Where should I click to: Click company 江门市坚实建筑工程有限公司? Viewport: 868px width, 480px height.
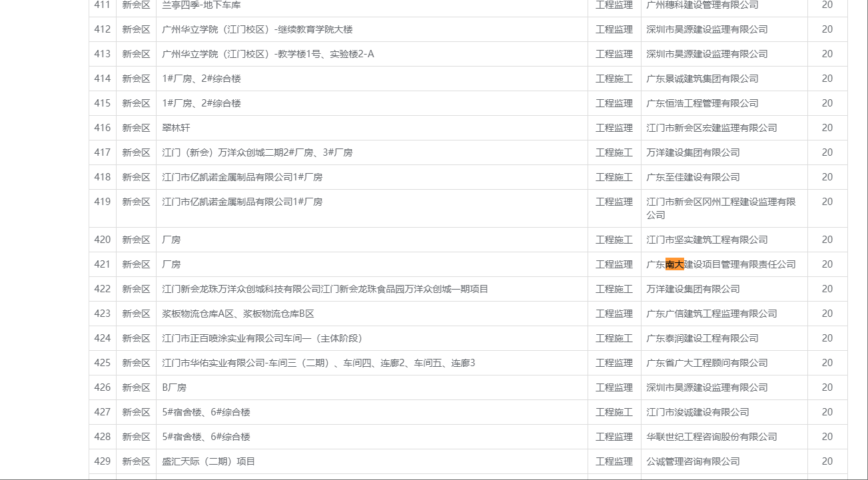707,240
